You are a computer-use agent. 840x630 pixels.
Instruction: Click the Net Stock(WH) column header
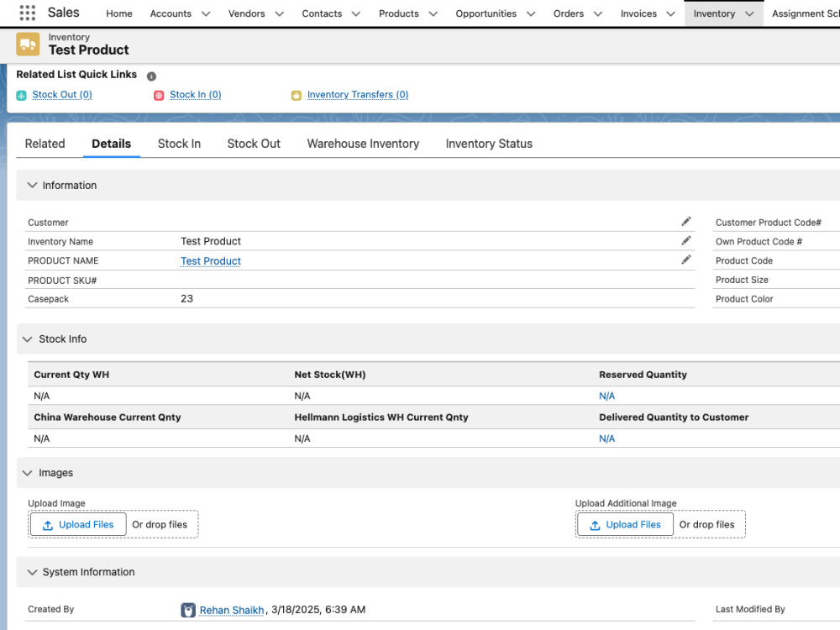click(330, 375)
